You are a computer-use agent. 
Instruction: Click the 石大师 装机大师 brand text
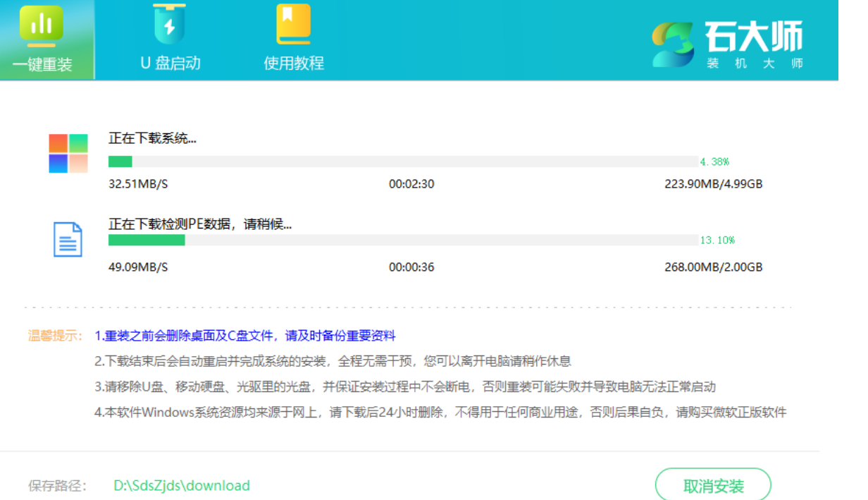click(754, 44)
